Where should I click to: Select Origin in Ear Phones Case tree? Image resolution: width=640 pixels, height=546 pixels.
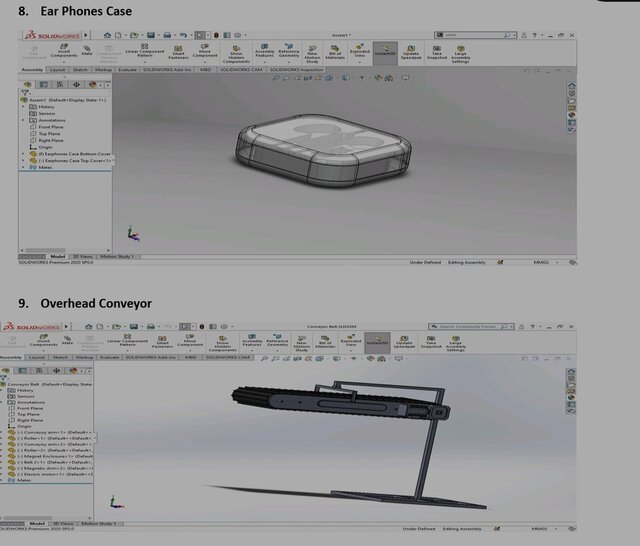(41, 147)
